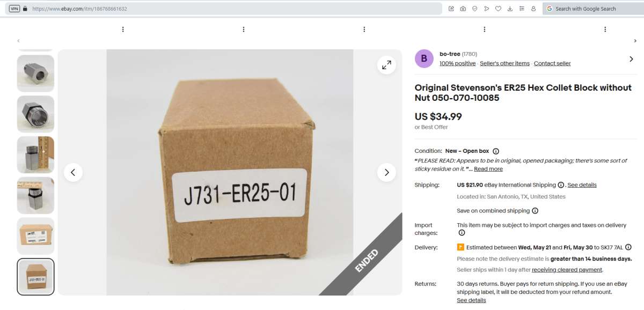
Task: Click the listing title Original Stevenson's ER25
Action: pos(523,92)
